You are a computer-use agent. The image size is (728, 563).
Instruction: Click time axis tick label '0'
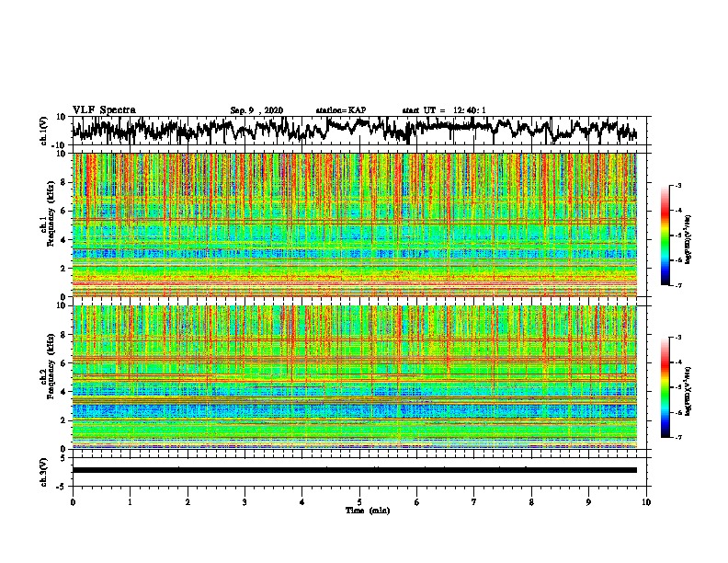point(73,502)
